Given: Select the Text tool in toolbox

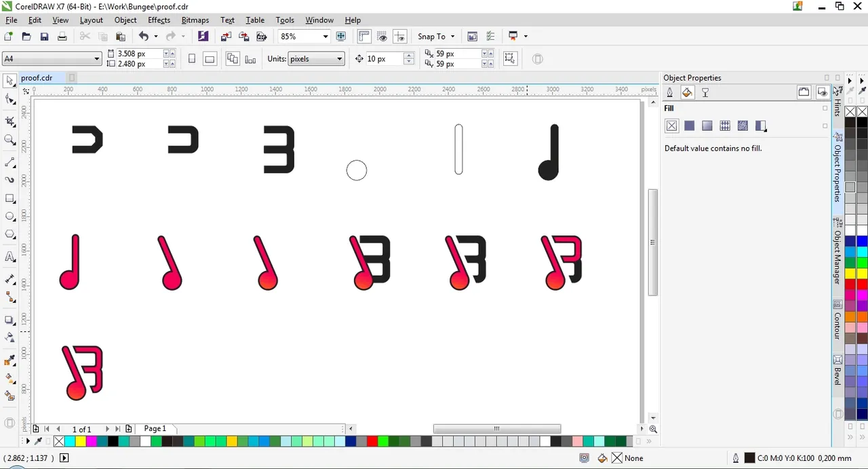Looking at the screenshot, I should [x=10, y=257].
